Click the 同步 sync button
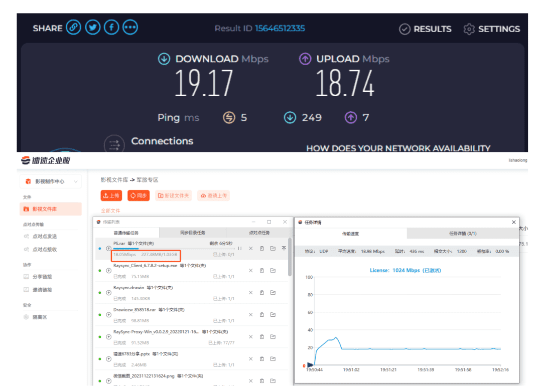Viewport: 542px width, 392px height. point(139,195)
